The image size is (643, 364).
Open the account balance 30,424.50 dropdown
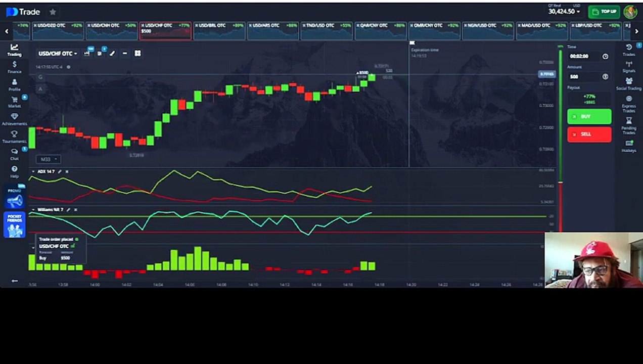tap(564, 11)
